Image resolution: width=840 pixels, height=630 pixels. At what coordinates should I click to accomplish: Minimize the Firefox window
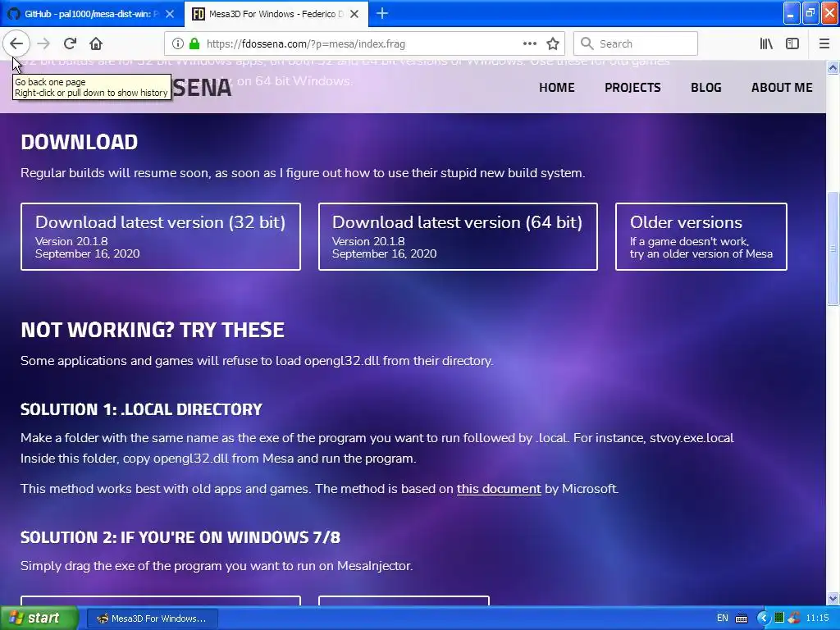point(792,13)
